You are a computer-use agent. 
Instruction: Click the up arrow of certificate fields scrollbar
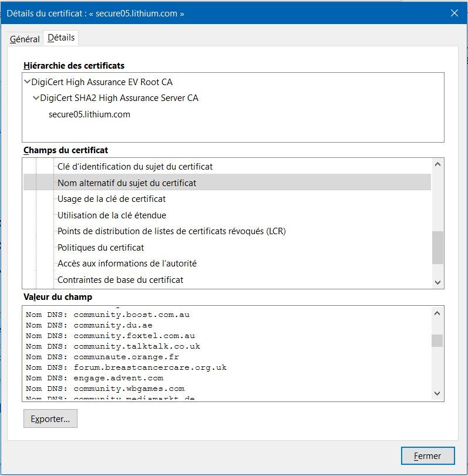437,164
